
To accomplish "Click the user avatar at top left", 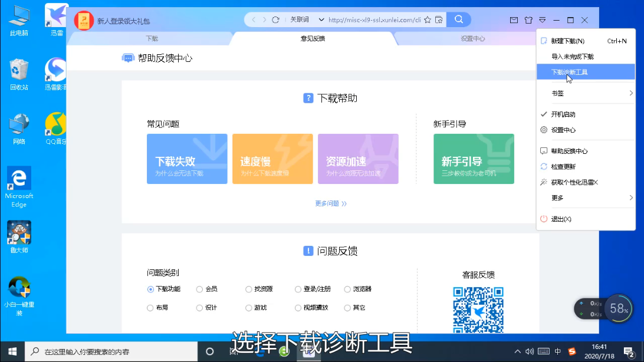I will (84, 21).
